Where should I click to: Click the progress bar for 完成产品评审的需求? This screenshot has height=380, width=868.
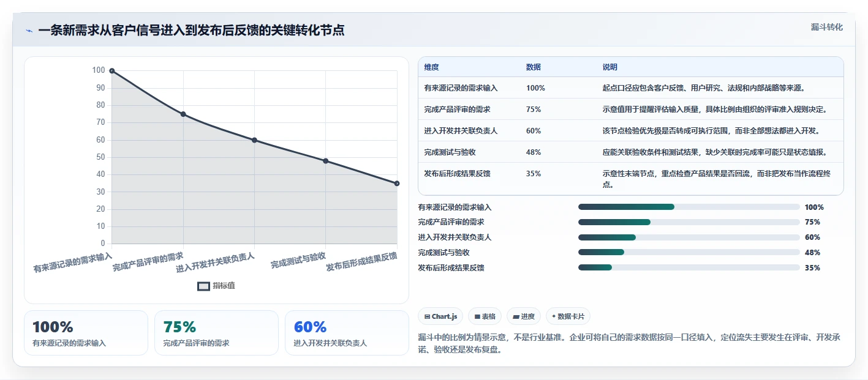point(689,222)
